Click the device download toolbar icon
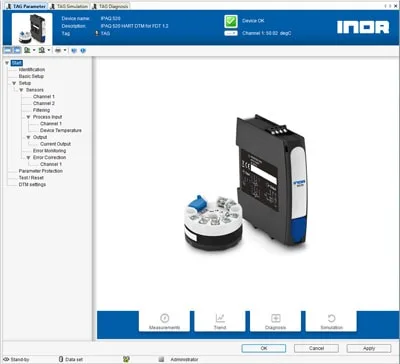 click(42, 50)
